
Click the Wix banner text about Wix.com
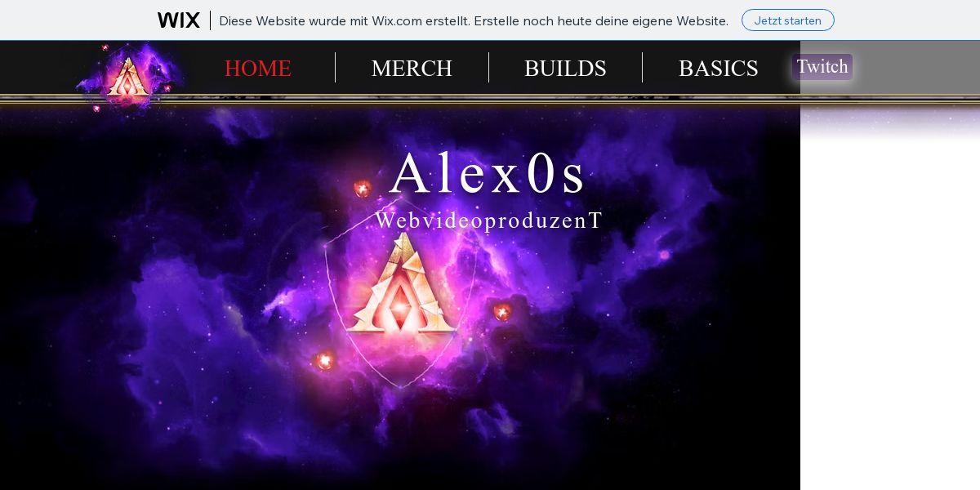pyautogui.click(x=474, y=21)
